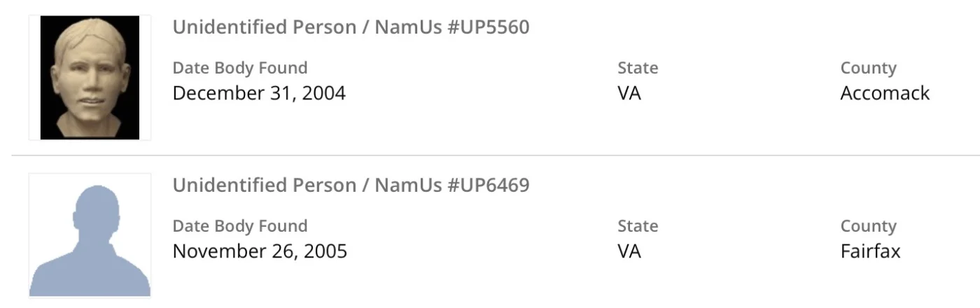The width and height of the screenshot is (980, 308).
Task: Open the clay facial reconstruction thumbnail
Action: (90, 78)
